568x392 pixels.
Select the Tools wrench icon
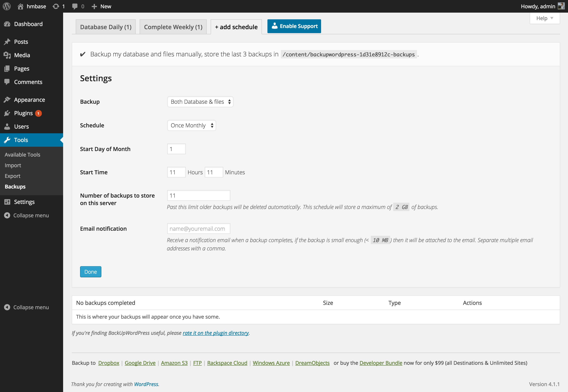(7, 140)
